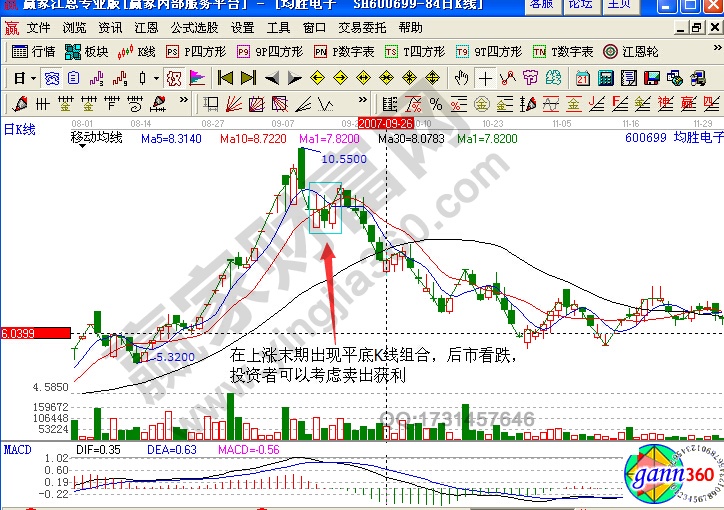Select the vertical grid lines tool
This screenshot has width=724, height=510.
pyautogui.click(x=42, y=104)
